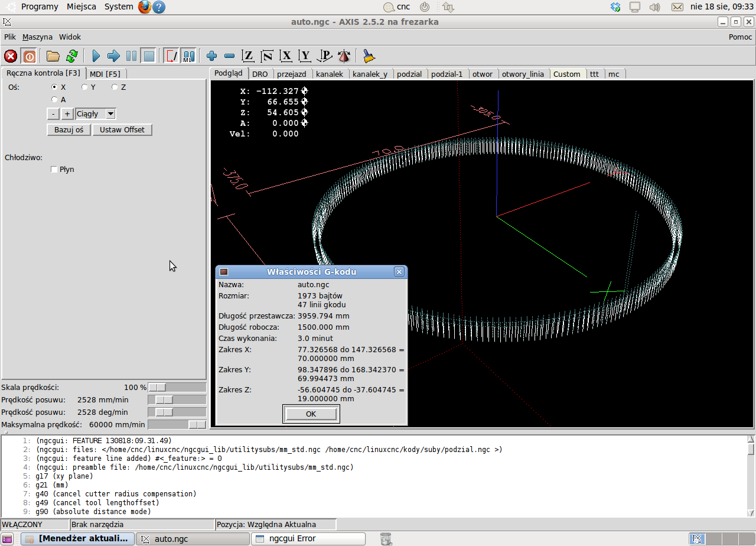Open the Maszyna menu
Screen dimensions: 756x546
coord(37,37)
